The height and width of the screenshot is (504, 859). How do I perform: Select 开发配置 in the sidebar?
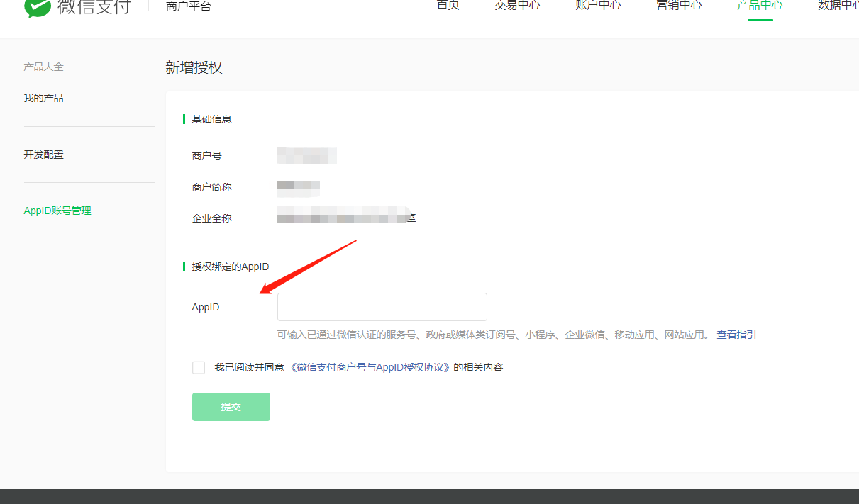pos(43,155)
